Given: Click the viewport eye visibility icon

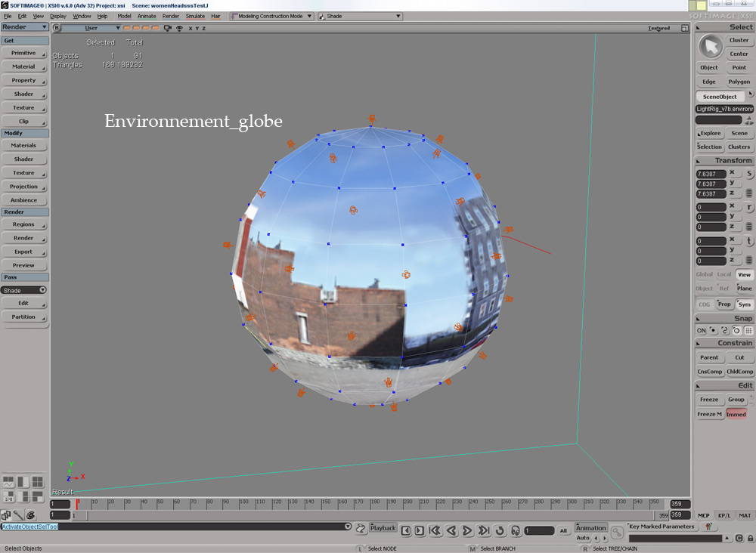Looking at the screenshot, I should coord(179,28).
